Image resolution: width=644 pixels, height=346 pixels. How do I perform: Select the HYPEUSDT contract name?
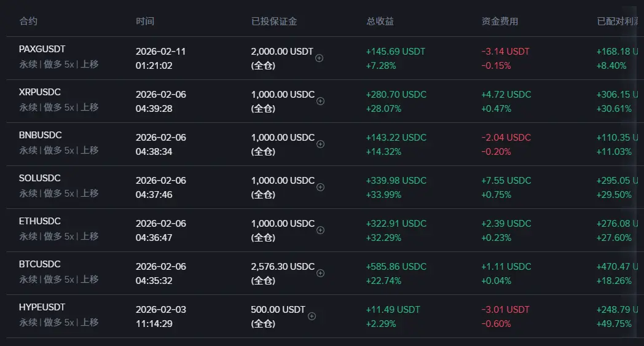tap(42, 307)
